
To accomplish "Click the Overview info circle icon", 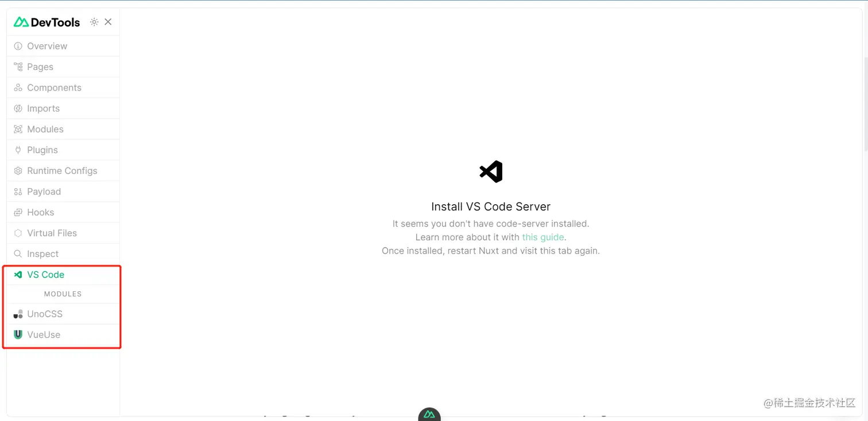I will [x=18, y=46].
